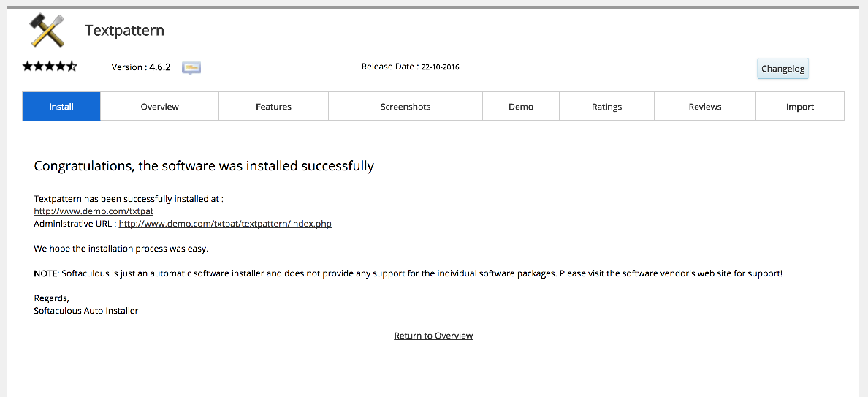Click Return to Overview link
Image resolution: width=868 pixels, height=397 pixels.
click(x=433, y=336)
